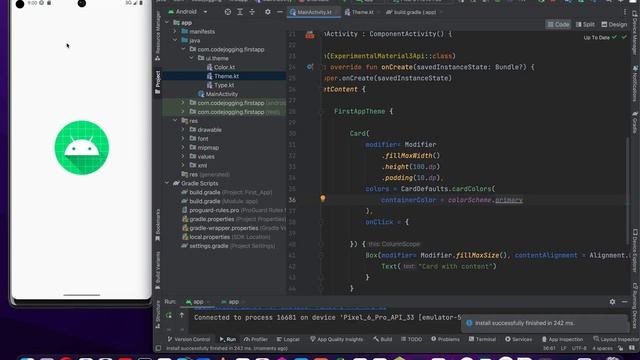Click the lightbulb quick-fix icon in the gutter
The height and width of the screenshot is (360, 640).
point(322,199)
